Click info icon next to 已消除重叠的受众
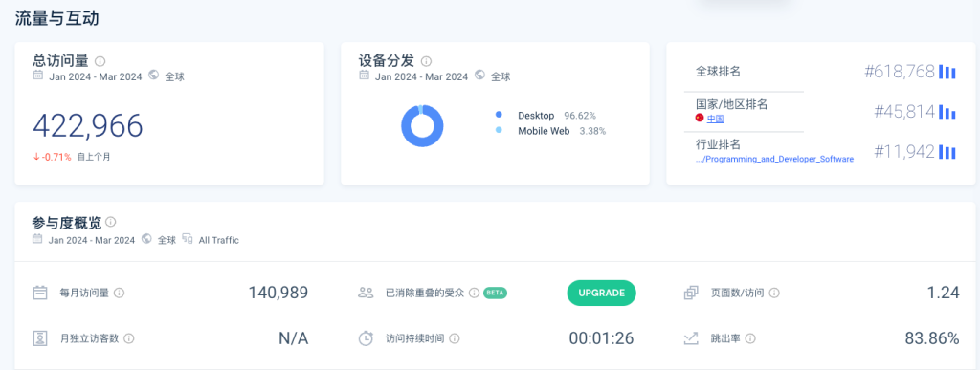This screenshot has height=370, width=980. [x=474, y=293]
